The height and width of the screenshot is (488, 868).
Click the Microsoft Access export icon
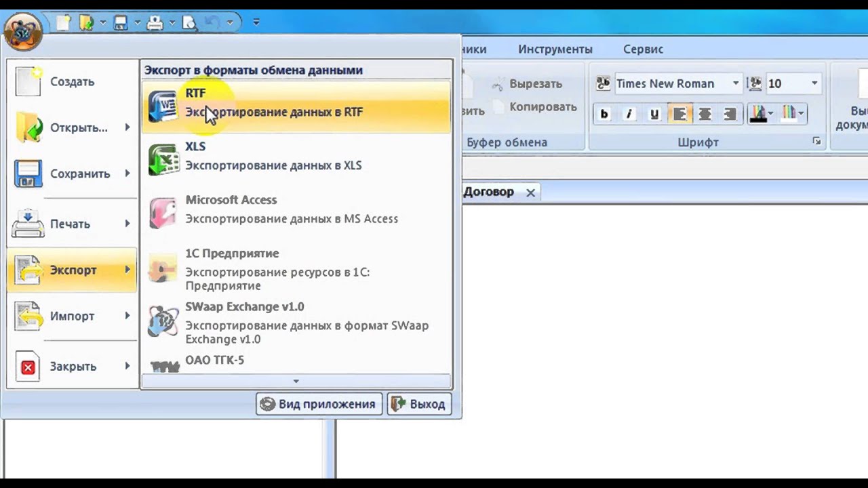[163, 213]
